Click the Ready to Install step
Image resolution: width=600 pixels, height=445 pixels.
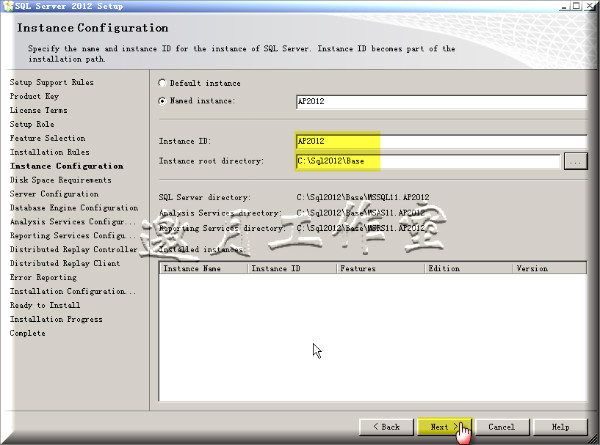point(45,305)
